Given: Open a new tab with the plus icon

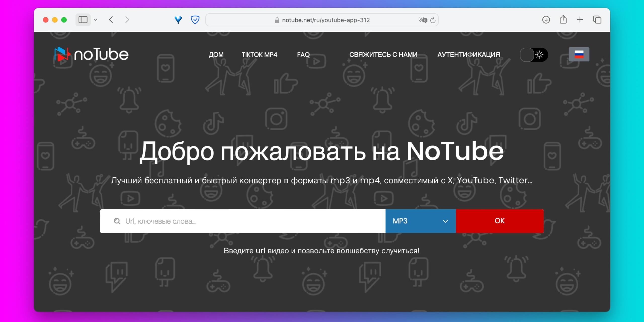Looking at the screenshot, I should click(x=580, y=20).
